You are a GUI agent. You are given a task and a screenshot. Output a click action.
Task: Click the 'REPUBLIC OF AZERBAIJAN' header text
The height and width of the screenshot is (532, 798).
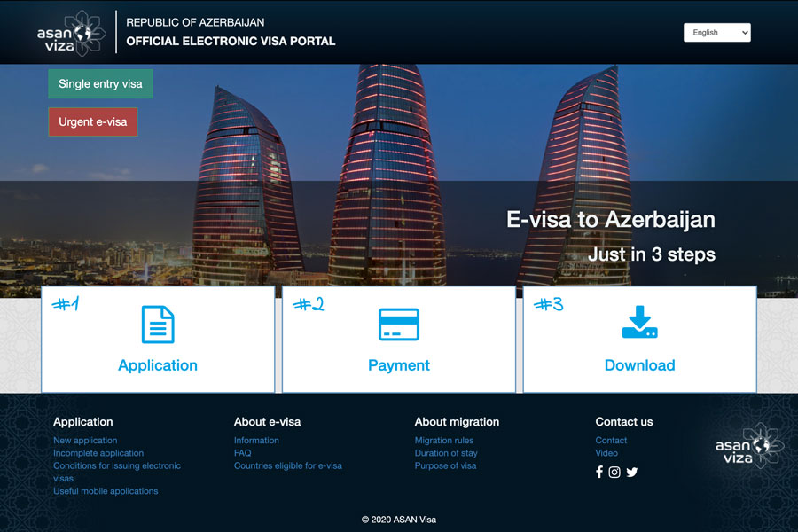tap(195, 22)
